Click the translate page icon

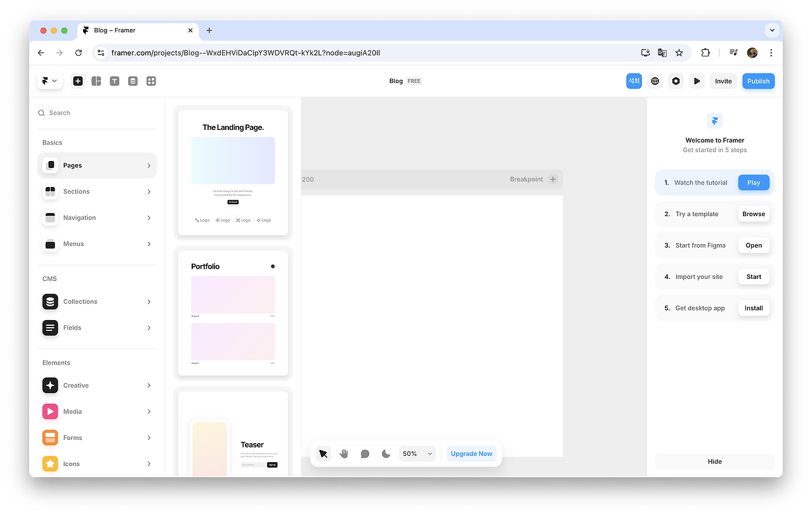click(662, 53)
